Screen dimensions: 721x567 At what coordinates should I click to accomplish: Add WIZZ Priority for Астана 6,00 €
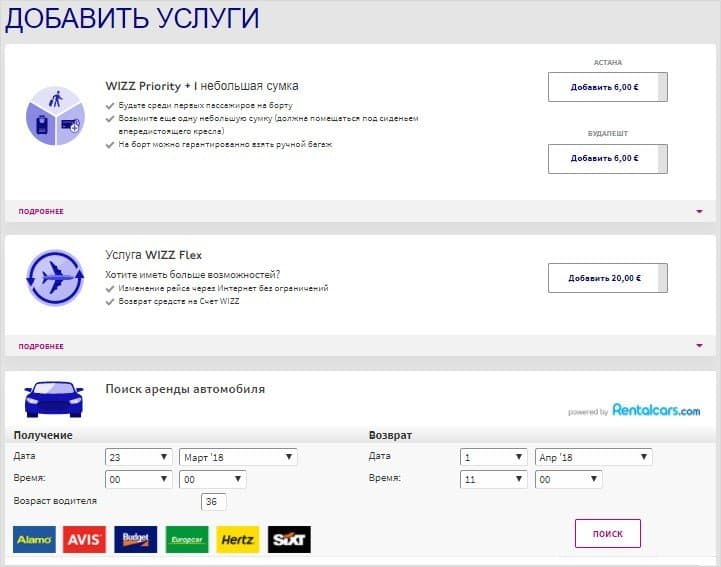[608, 87]
